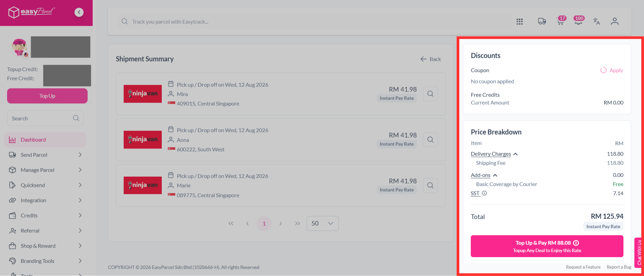Image resolution: width=644 pixels, height=276 pixels.
Task: Collapse the sidebar with the arrow button
Action: click(79, 12)
